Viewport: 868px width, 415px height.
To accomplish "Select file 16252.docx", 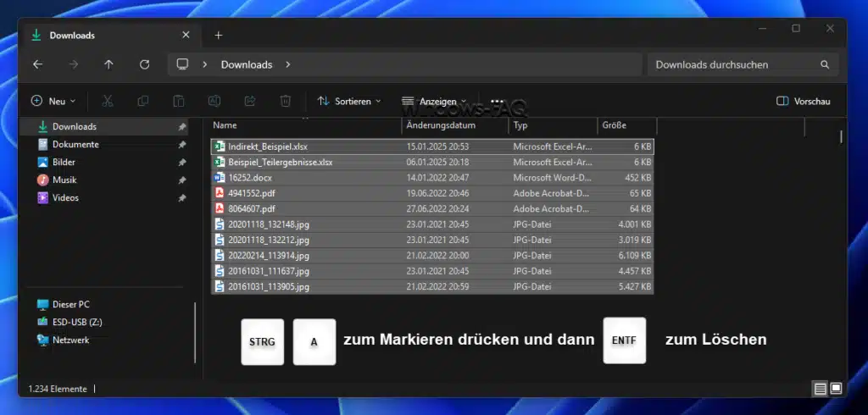I will (x=432, y=178).
